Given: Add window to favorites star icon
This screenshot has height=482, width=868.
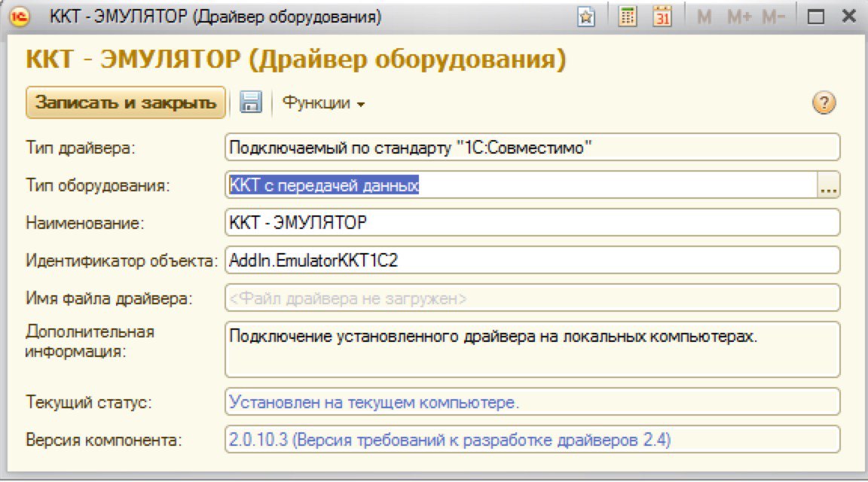Looking at the screenshot, I should (x=585, y=17).
